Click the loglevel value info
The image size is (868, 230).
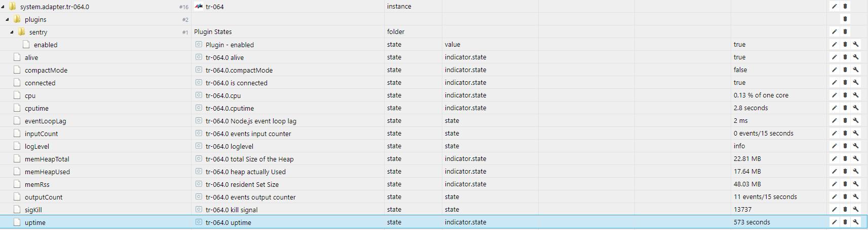click(739, 146)
